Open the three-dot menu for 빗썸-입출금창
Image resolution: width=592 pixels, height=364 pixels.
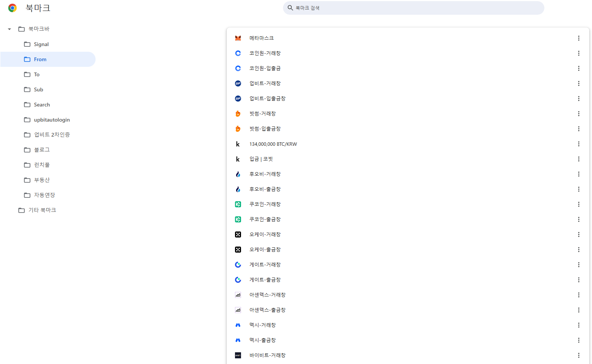(x=578, y=129)
